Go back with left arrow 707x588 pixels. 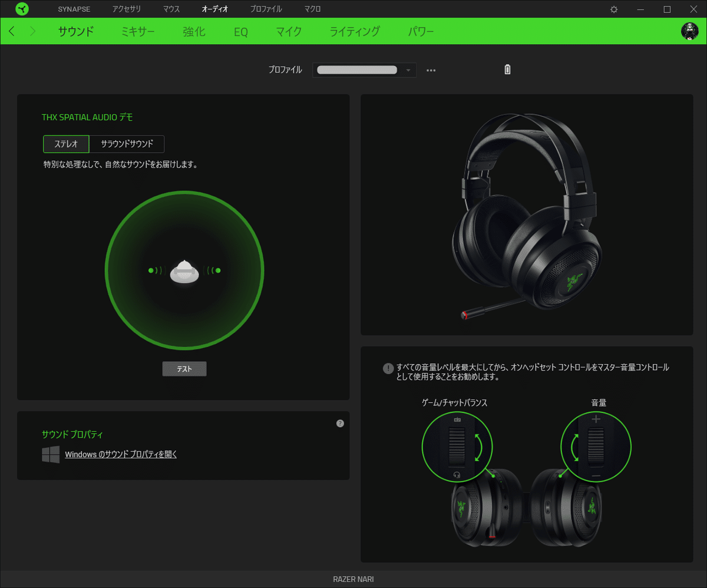click(x=12, y=31)
